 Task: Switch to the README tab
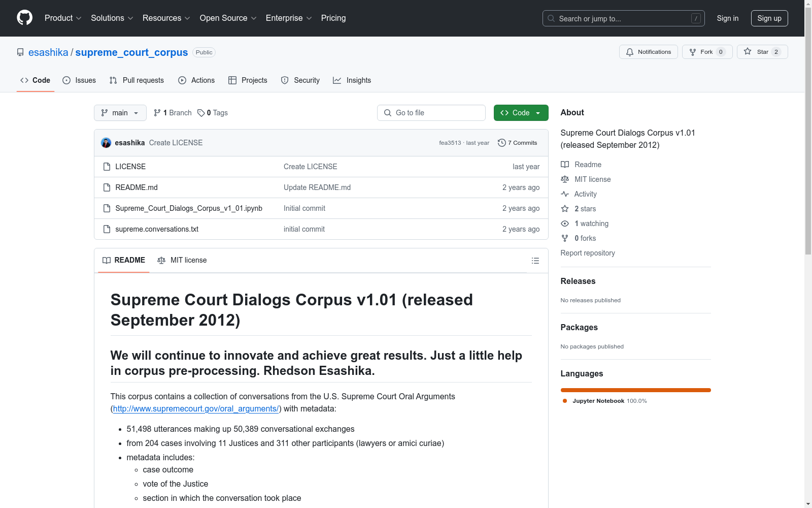pos(124,260)
